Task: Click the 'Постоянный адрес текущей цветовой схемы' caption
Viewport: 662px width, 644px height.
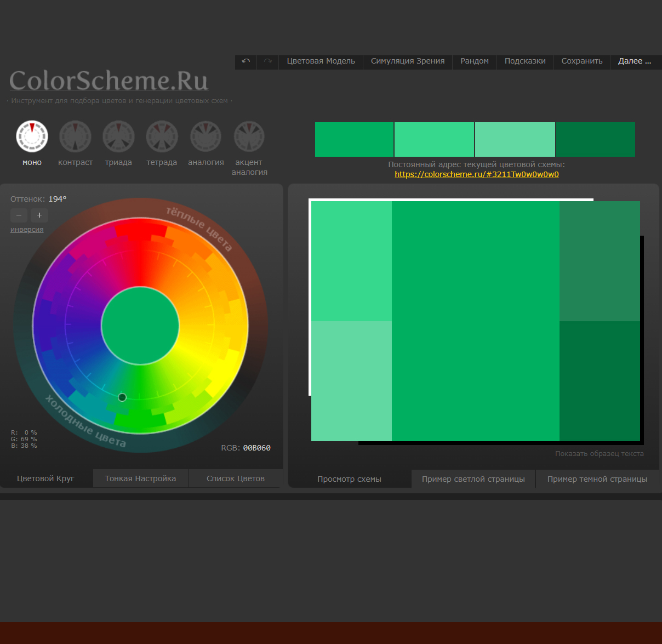Action: click(x=476, y=164)
